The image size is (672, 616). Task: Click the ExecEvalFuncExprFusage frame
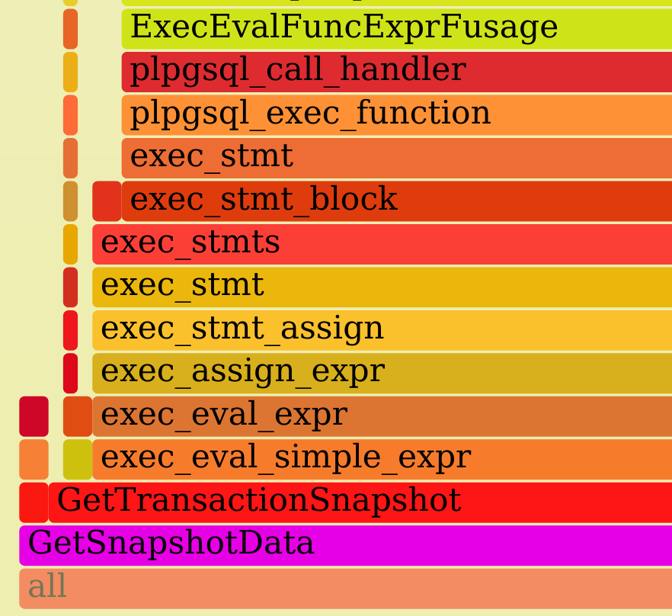396,29
